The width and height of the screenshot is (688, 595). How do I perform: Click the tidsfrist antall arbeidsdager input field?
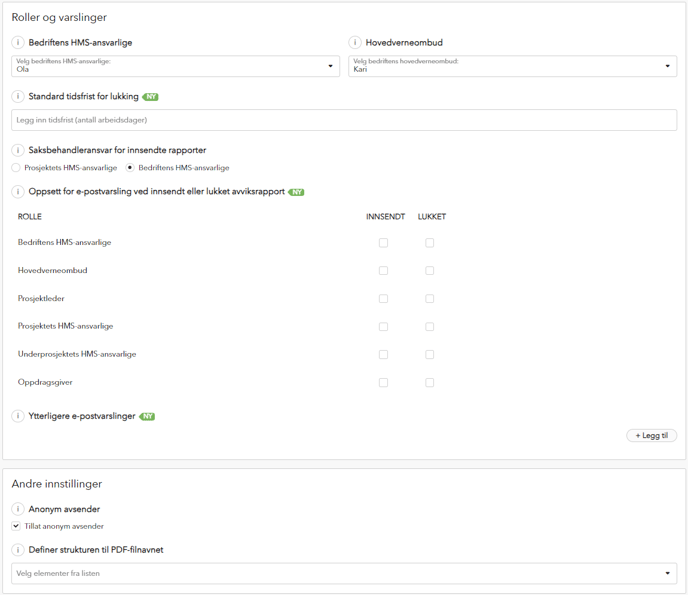pos(344,120)
